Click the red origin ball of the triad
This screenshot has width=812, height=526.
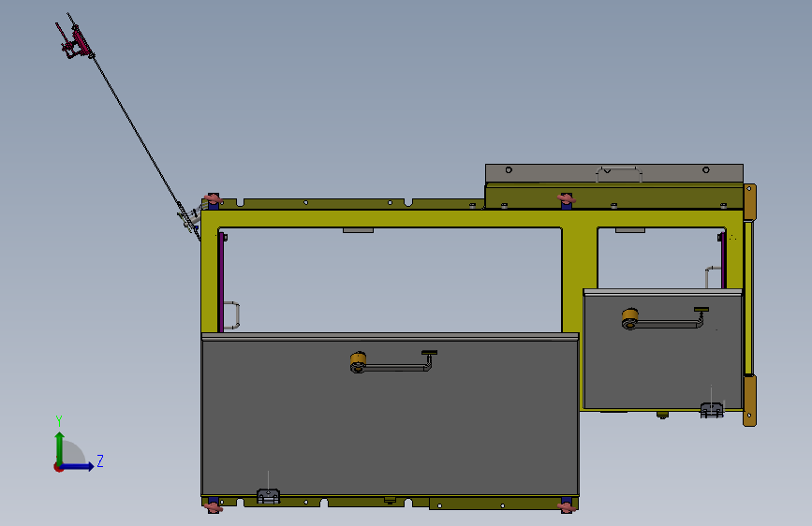point(58,467)
